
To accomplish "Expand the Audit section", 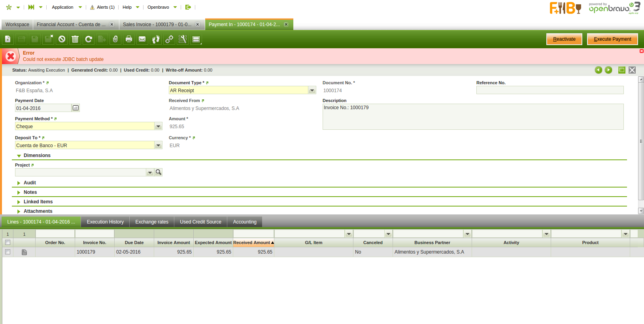I will [30, 183].
